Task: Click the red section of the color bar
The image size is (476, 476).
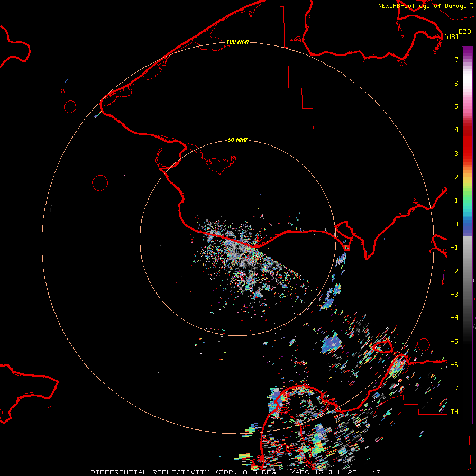Action: [467, 143]
